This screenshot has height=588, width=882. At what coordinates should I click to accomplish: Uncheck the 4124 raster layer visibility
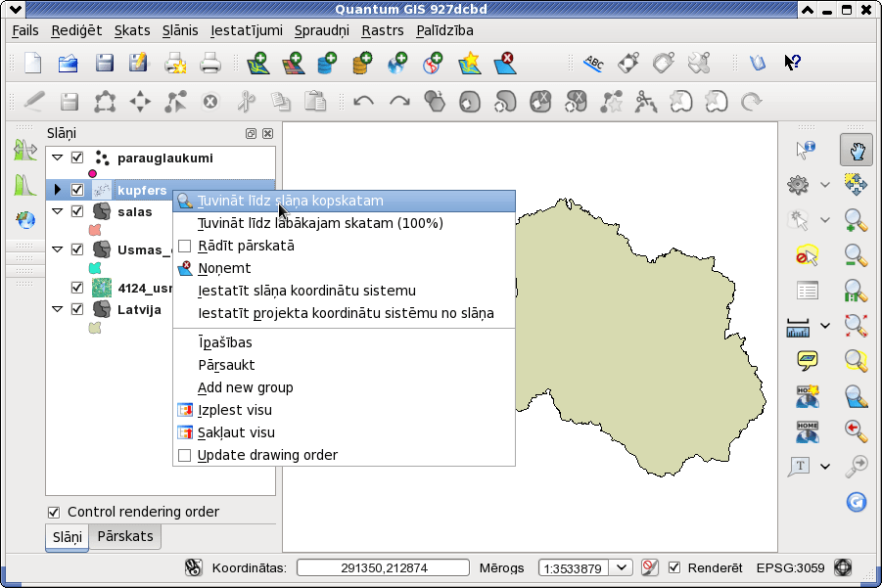[x=77, y=288]
